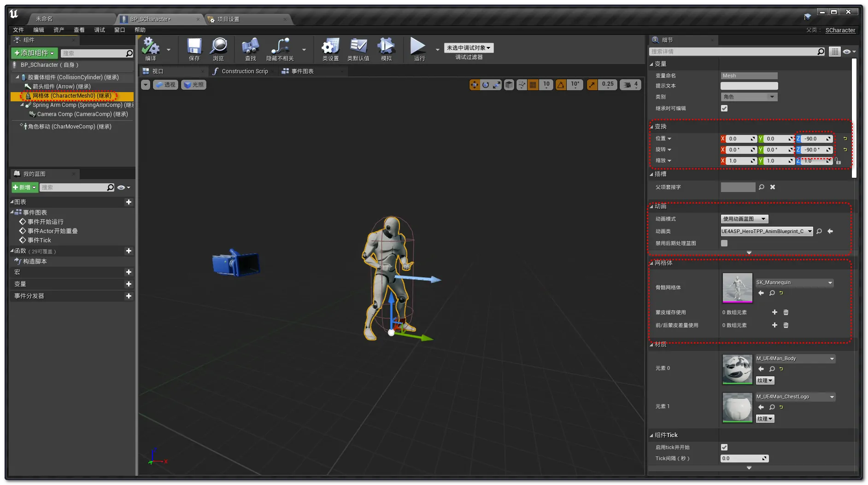Toggle surface snapping icon in viewport
The width and height of the screenshot is (868, 485).
[522, 85]
